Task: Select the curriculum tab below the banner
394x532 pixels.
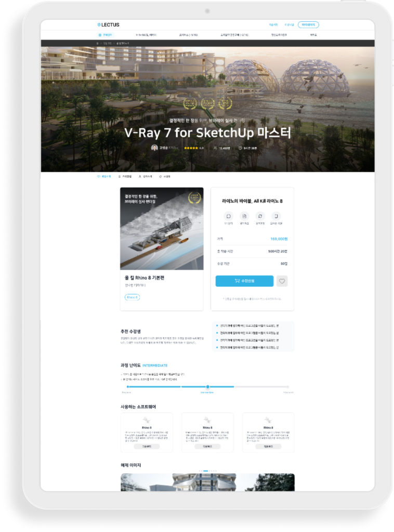Action: point(125,177)
